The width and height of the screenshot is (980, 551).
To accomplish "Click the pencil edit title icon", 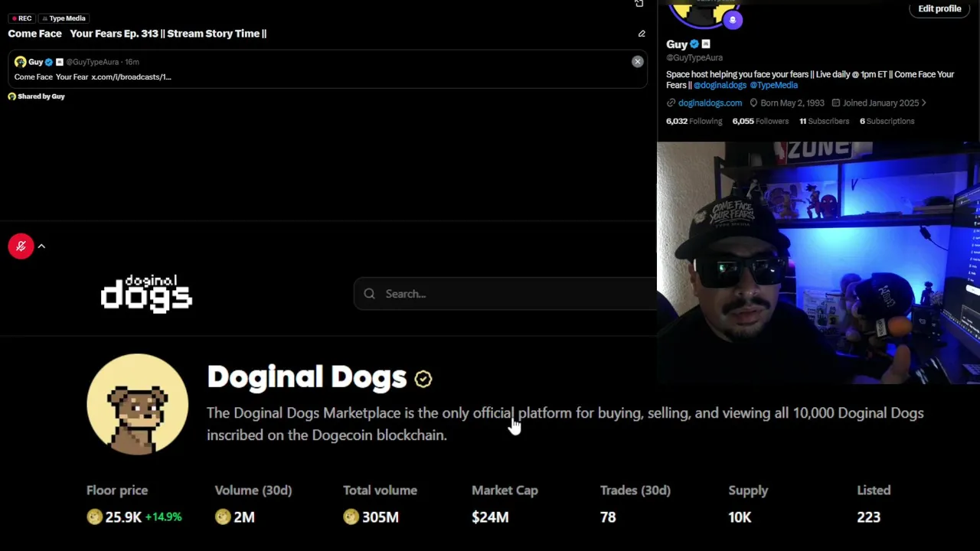I will 642,34.
